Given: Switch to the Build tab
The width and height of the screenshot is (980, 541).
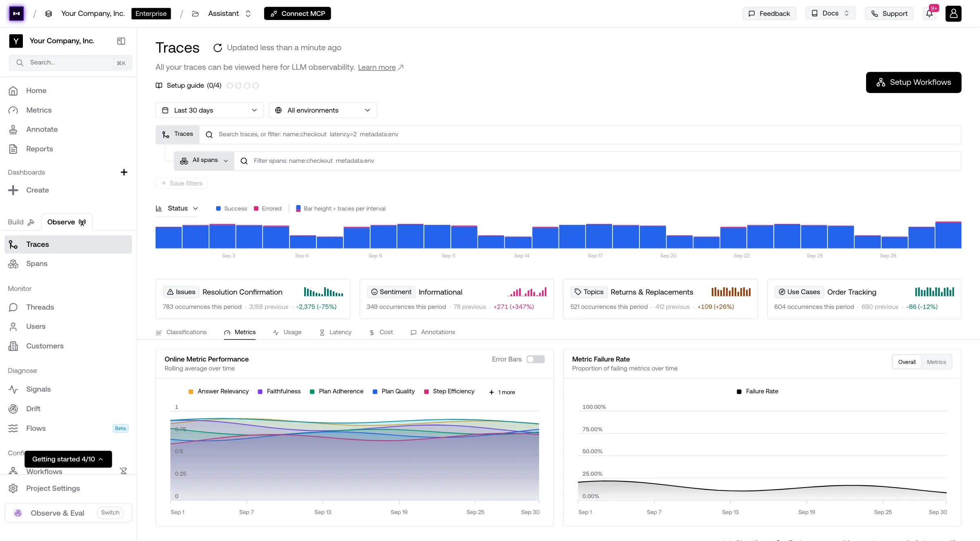Looking at the screenshot, I should coord(21,222).
